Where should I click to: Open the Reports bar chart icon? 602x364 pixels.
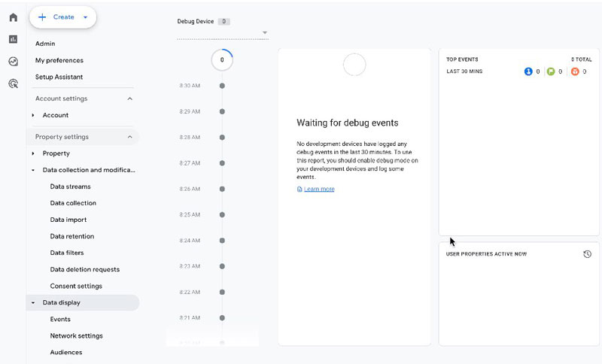point(13,39)
